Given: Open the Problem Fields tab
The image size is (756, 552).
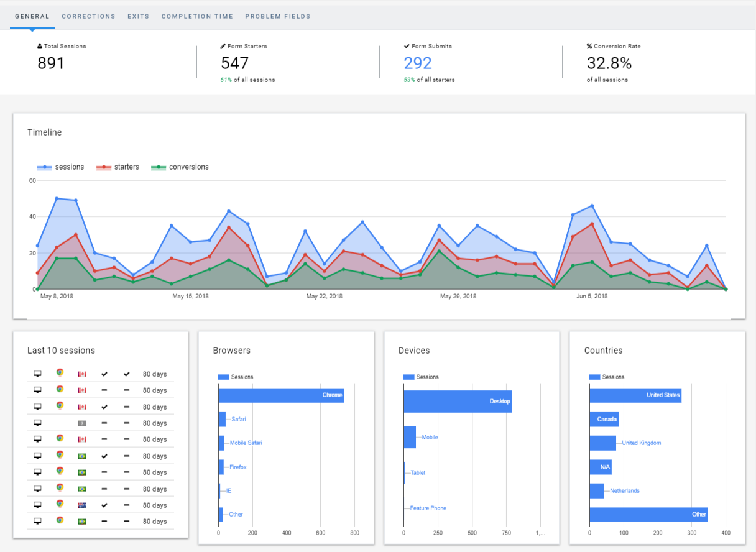Looking at the screenshot, I should pos(277,17).
